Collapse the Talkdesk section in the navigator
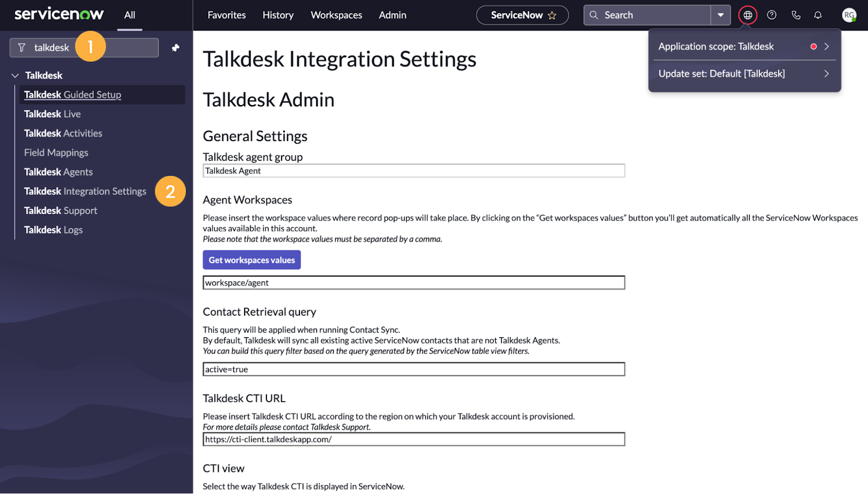 click(x=15, y=75)
